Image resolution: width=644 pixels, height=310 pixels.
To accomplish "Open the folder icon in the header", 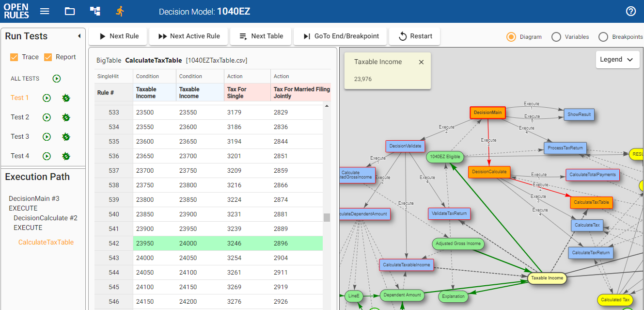I will click(x=70, y=11).
